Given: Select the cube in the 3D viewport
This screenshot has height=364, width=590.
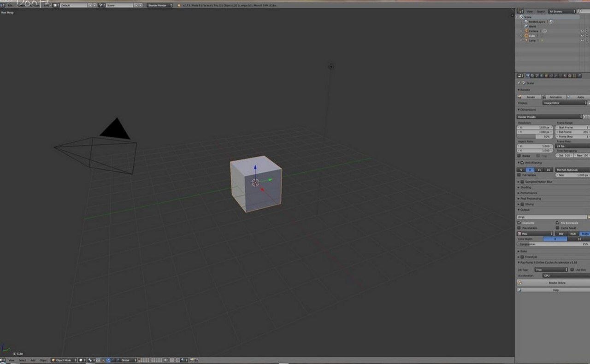Looking at the screenshot, I should coord(256,183).
